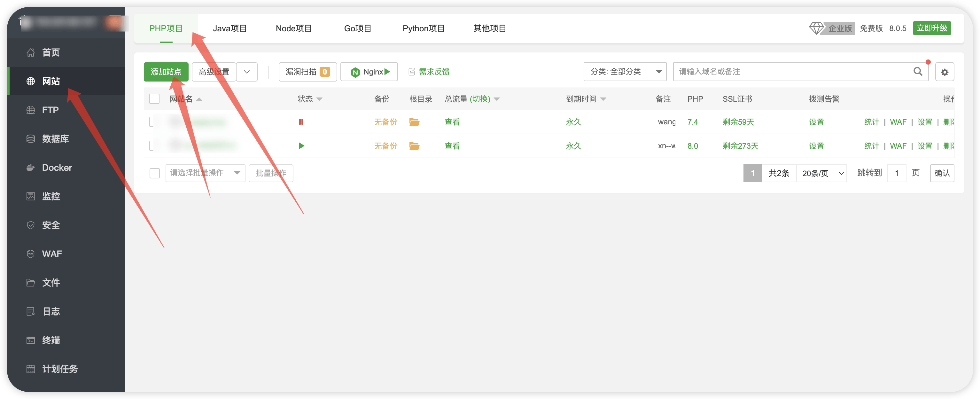Click green running status play icon
Screen dimensions: 980x399
(301, 146)
